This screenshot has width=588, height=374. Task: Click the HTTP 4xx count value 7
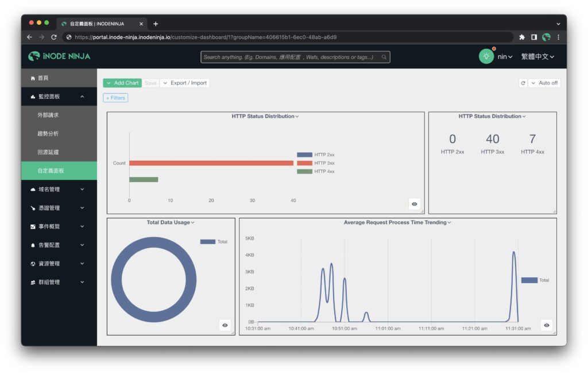pyautogui.click(x=532, y=139)
